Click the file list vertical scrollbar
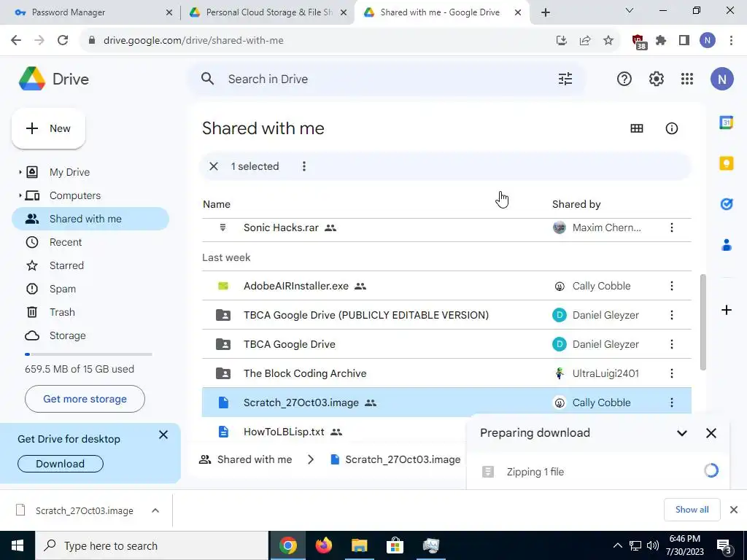 coord(703,322)
